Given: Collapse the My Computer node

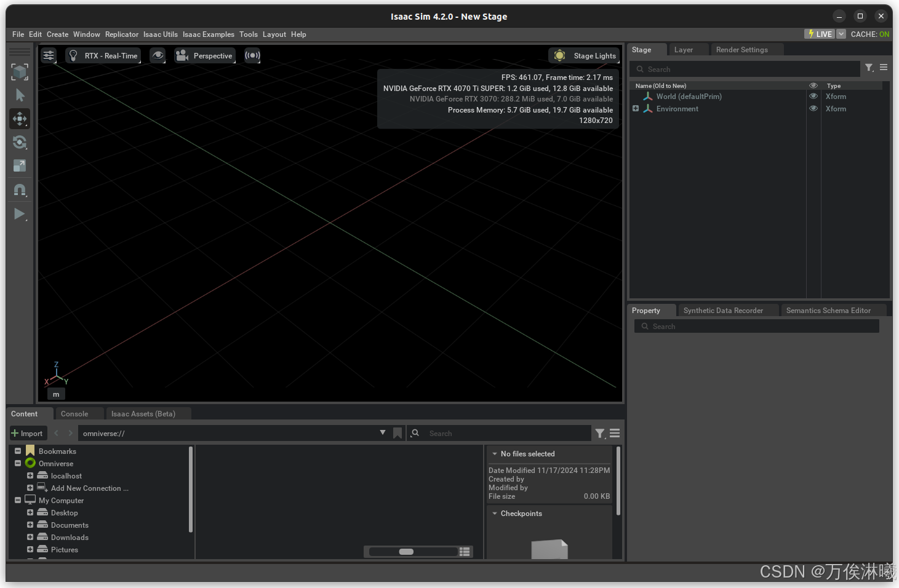Looking at the screenshot, I should pos(18,500).
